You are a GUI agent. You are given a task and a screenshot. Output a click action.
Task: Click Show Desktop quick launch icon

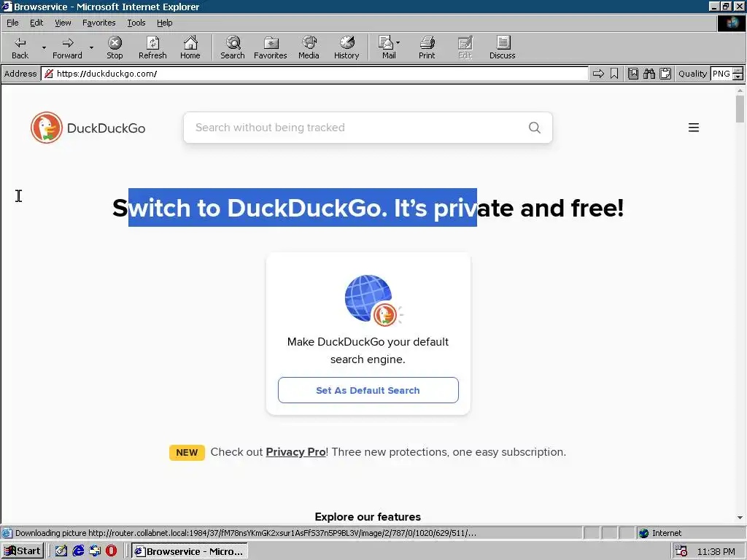(x=61, y=551)
